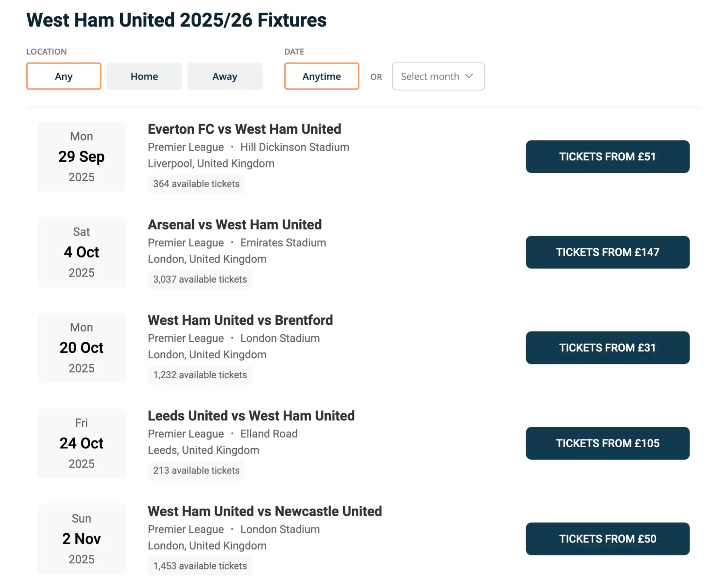Image resolution: width=728 pixels, height=587 pixels.
Task: Click Tickets from £147 for Arsenal match
Action: 607,252
